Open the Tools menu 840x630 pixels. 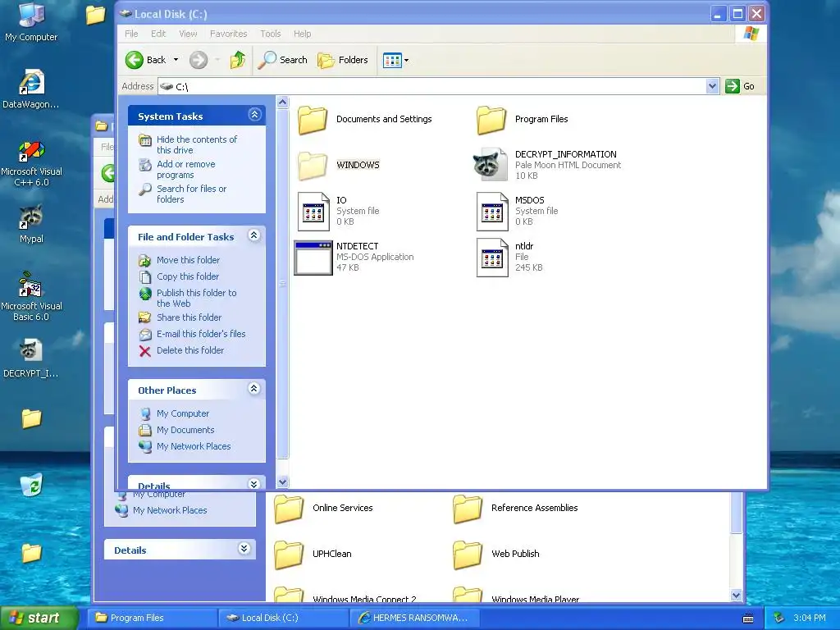[271, 34]
